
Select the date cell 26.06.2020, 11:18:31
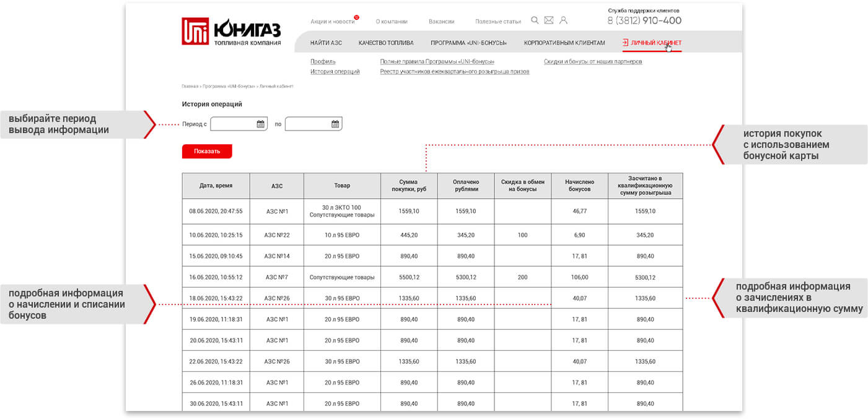click(216, 382)
